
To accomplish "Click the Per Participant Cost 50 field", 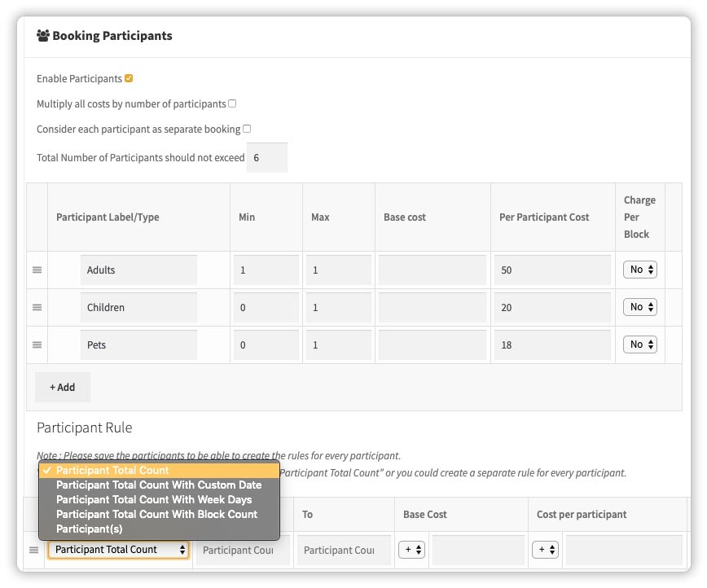I will 552,270.
